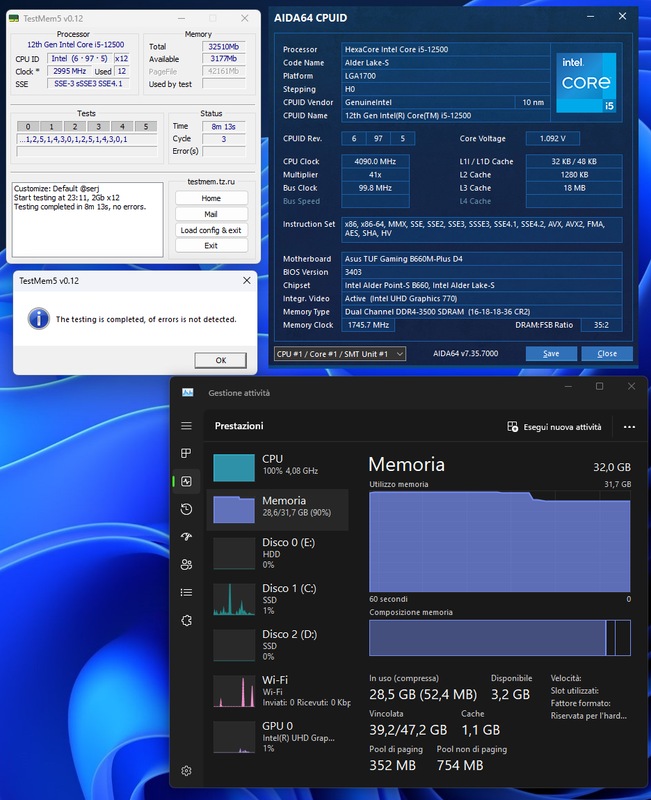Open Task Manager hamburger navigation menu

coord(186,426)
